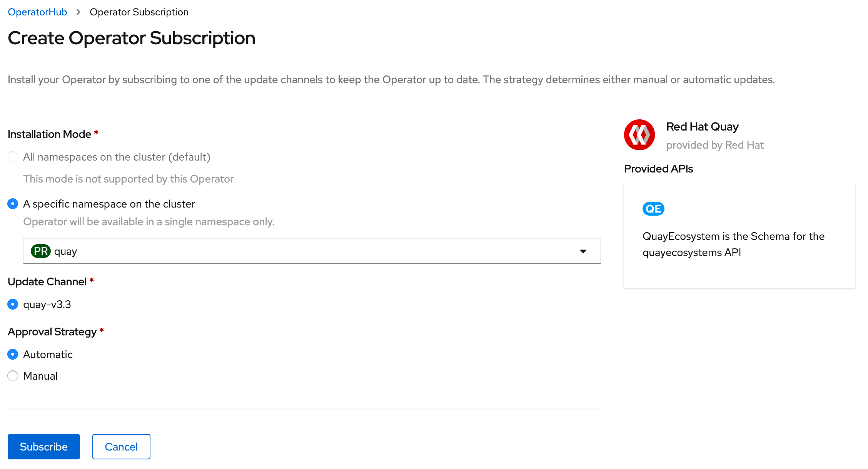
Task: Click the Red Hat Quay title
Action: coord(702,127)
